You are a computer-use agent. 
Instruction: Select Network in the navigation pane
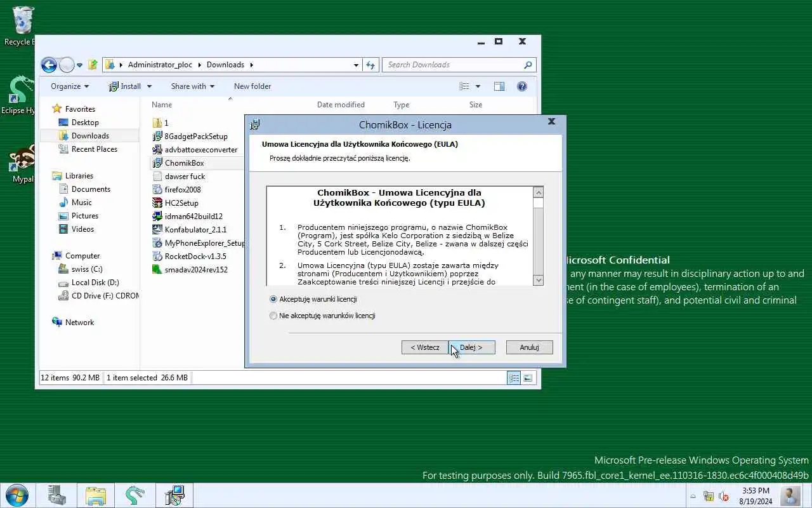click(79, 323)
